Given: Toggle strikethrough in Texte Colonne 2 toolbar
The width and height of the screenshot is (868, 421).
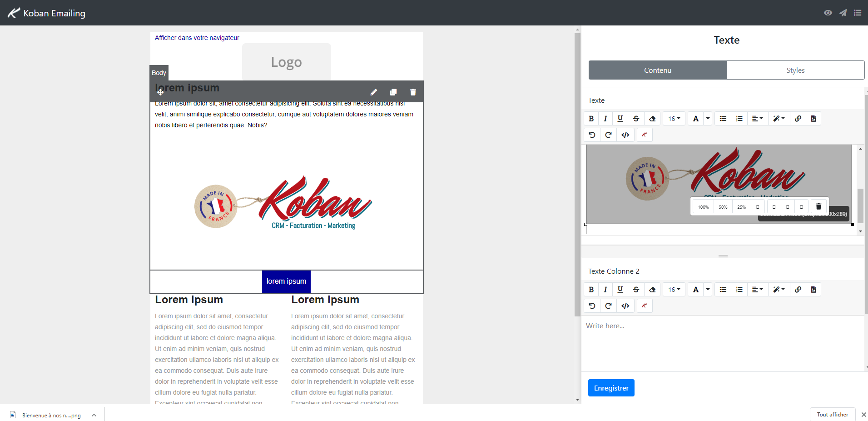Looking at the screenshot, I should coord(636,290).
